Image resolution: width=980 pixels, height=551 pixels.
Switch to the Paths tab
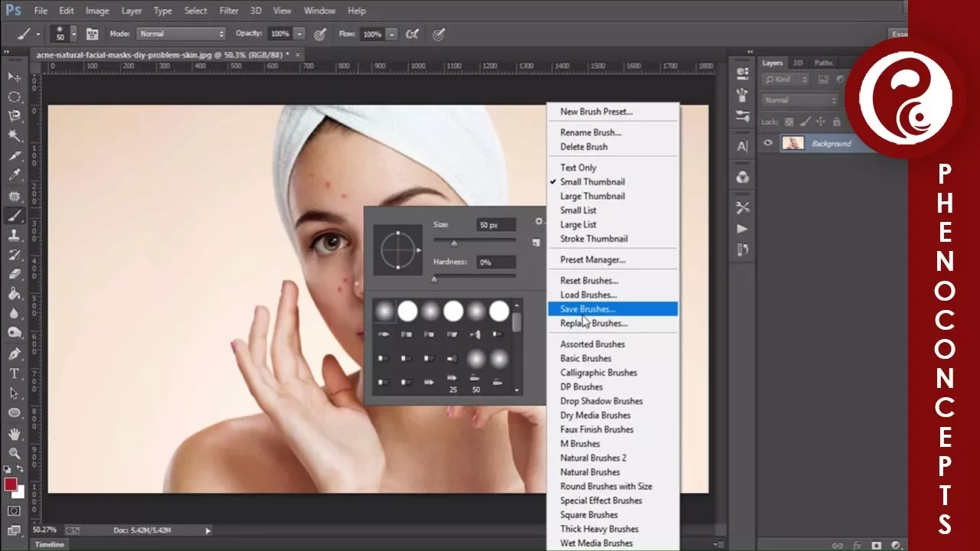pos(823,63)
